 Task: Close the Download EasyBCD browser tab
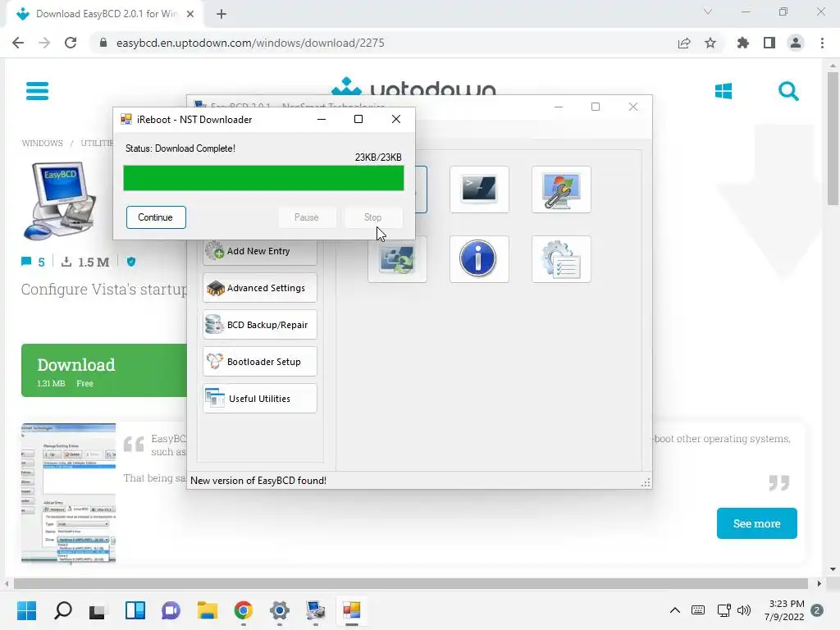(x=190, y=14)
